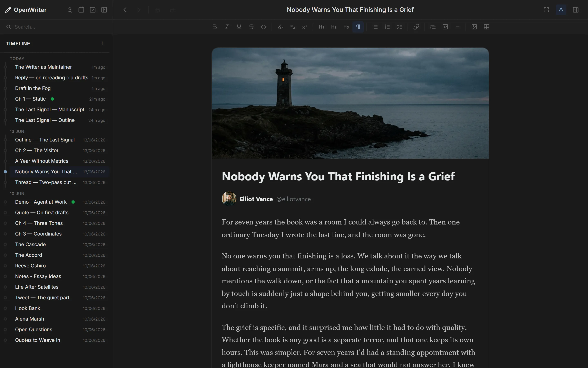Open the tasks checkbox view
588x368 pixels.
(92, 10)
